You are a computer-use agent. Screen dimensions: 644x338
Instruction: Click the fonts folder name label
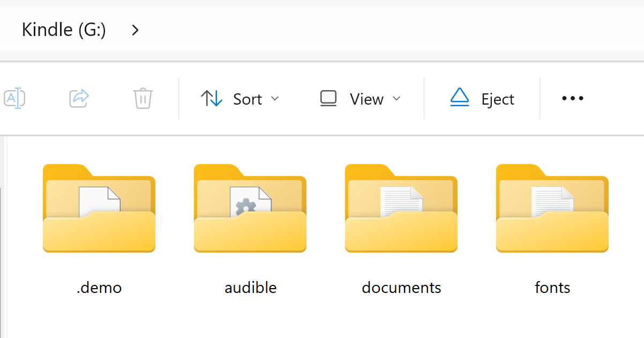pyautogui.click(x=552, y=288)
